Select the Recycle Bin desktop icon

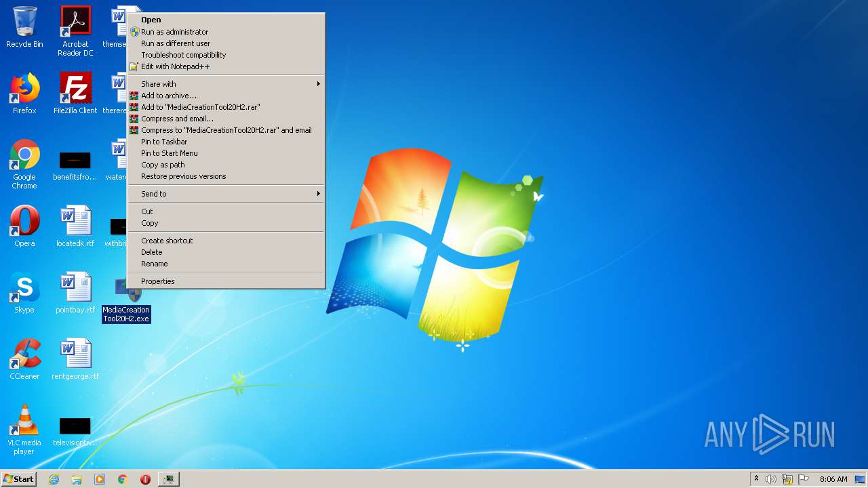pyautogui.click(x=24, y=27)
